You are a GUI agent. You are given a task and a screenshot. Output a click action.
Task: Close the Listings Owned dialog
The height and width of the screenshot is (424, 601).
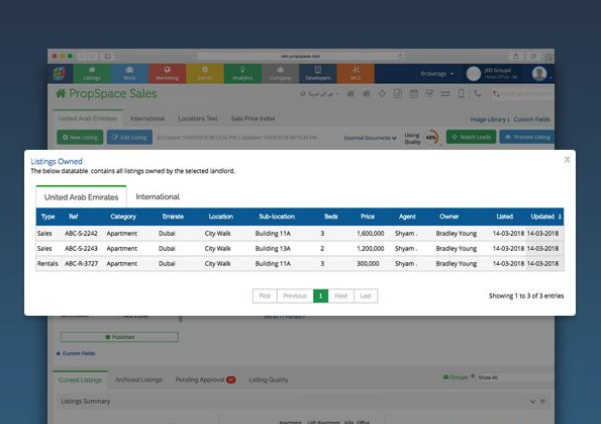click(567, 159)
